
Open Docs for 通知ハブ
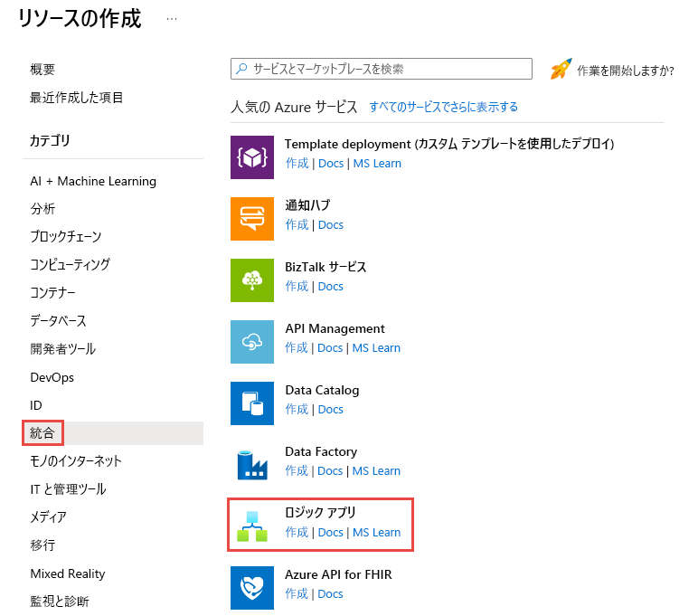[330, 225]
